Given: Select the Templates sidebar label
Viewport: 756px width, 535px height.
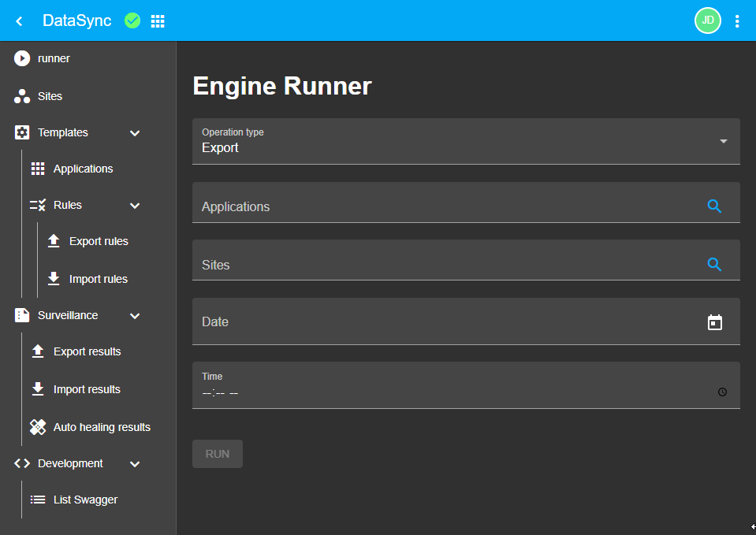Looking at the screenshot, I should click(63, 132).
